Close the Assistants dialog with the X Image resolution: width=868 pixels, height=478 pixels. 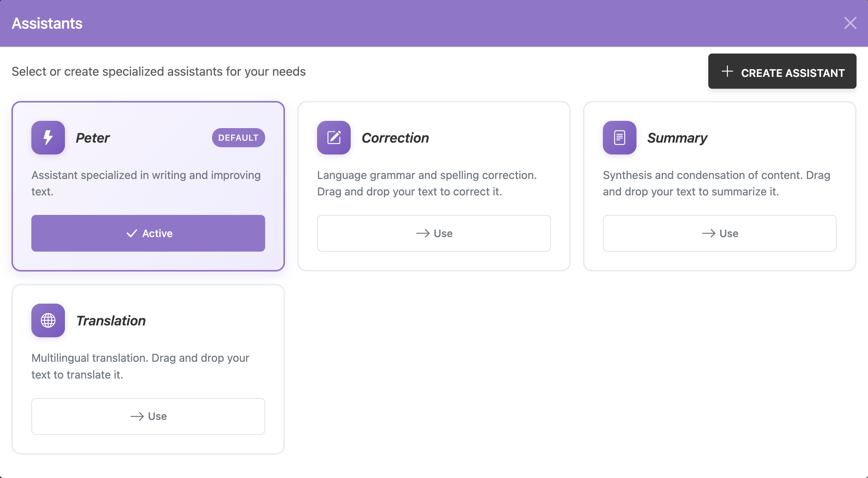click(850, 23)
